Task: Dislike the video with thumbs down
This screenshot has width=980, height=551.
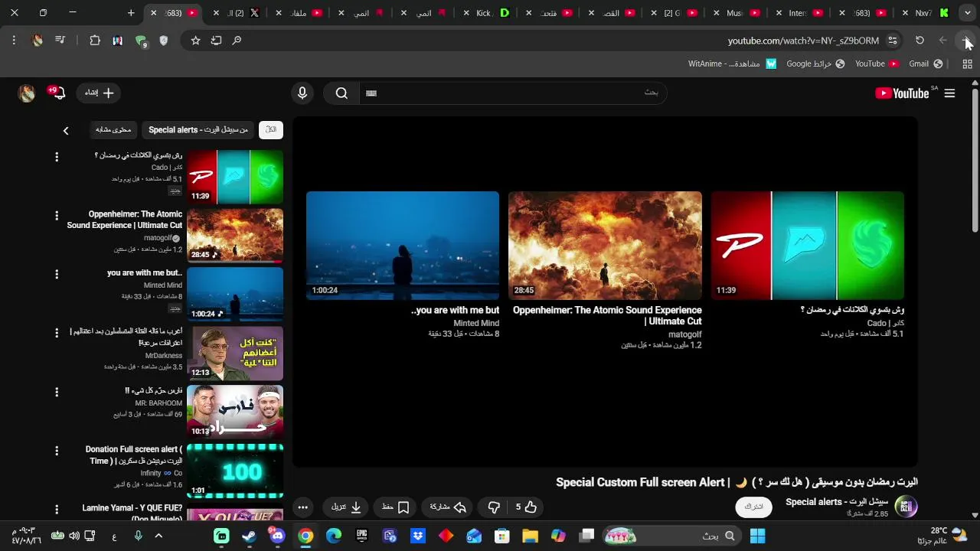Action: click(494, 507)
